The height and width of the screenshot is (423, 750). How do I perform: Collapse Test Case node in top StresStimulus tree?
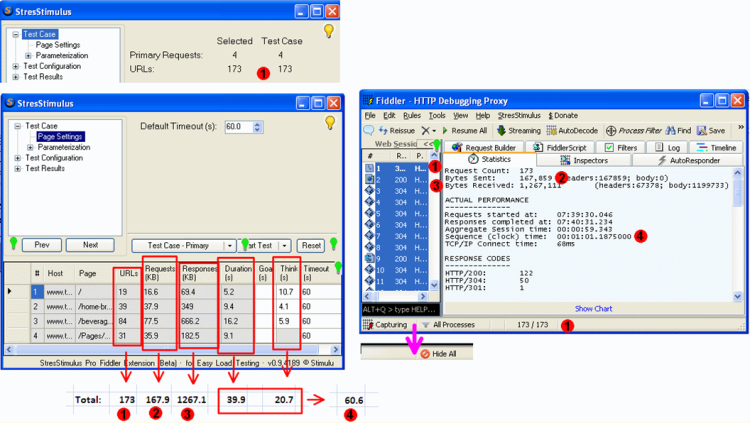point(15,34)
